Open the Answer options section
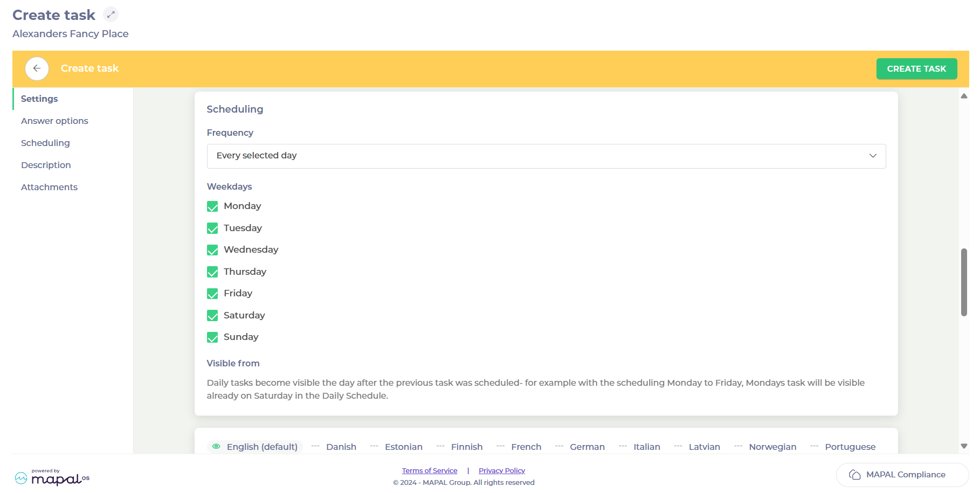This screenshot has height=493, width=980. pos(54,121)
